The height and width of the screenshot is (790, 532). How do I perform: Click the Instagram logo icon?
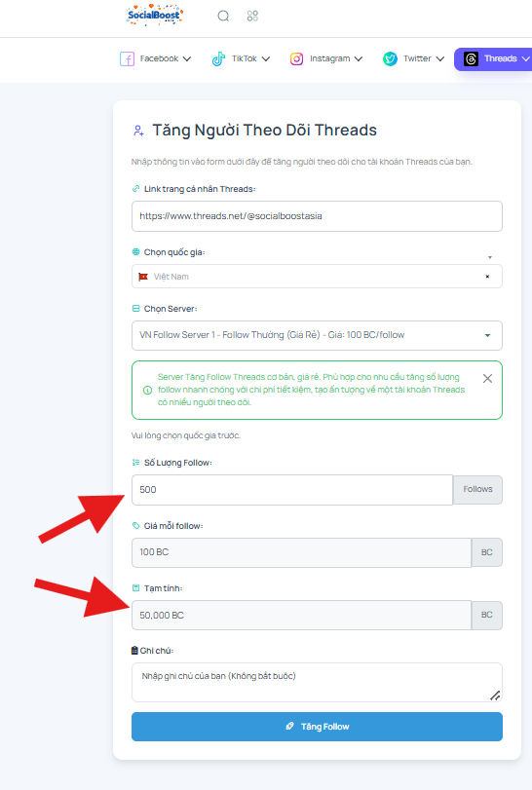297,59
